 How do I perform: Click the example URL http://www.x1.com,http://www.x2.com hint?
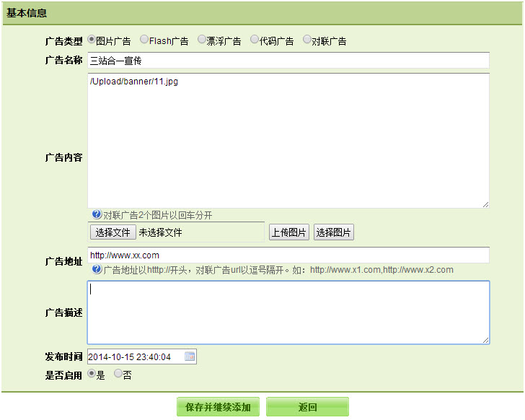click(x=381, y=270)
